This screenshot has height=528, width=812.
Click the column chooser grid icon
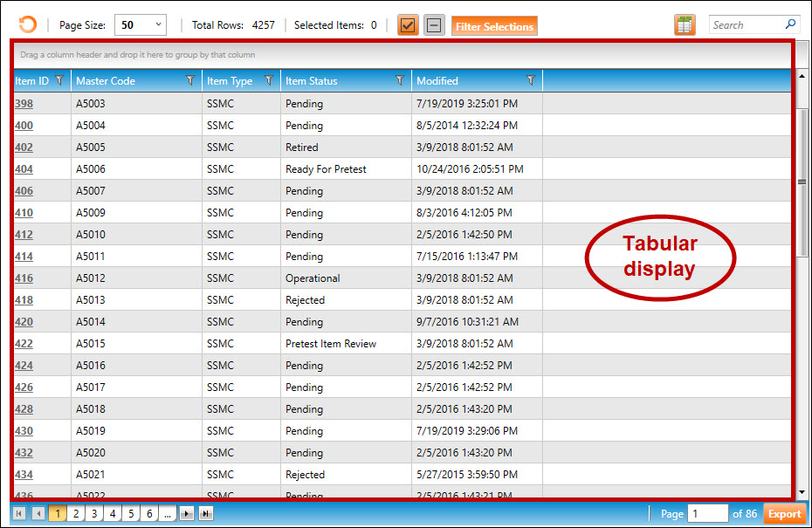pos(685,25)
